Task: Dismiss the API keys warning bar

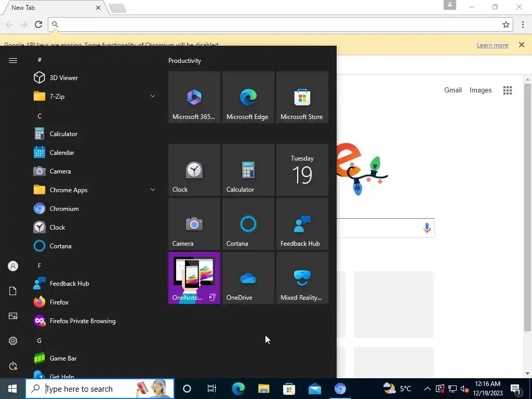Action: coord(522,45)
